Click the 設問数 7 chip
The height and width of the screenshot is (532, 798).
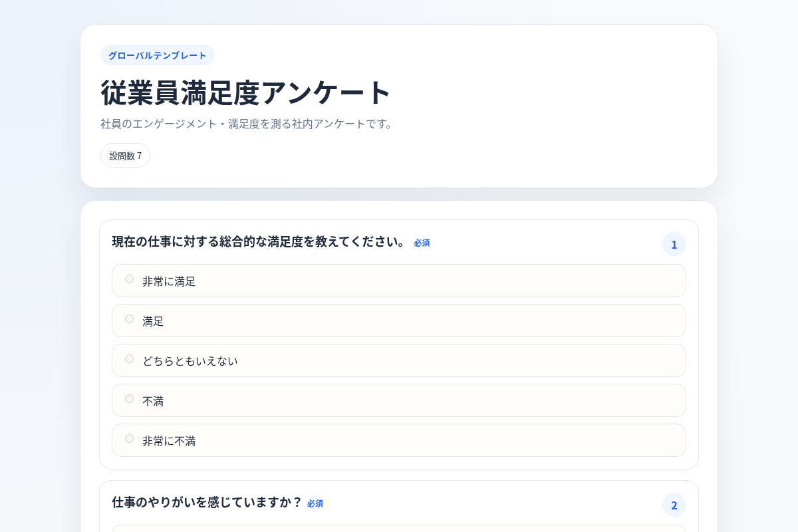tap(125, 156)
